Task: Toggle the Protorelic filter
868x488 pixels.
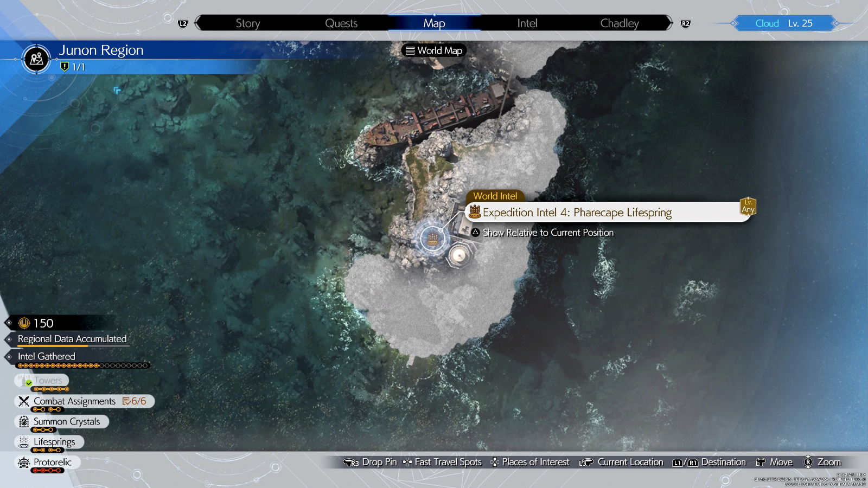Action: click(x=47, y=462)
